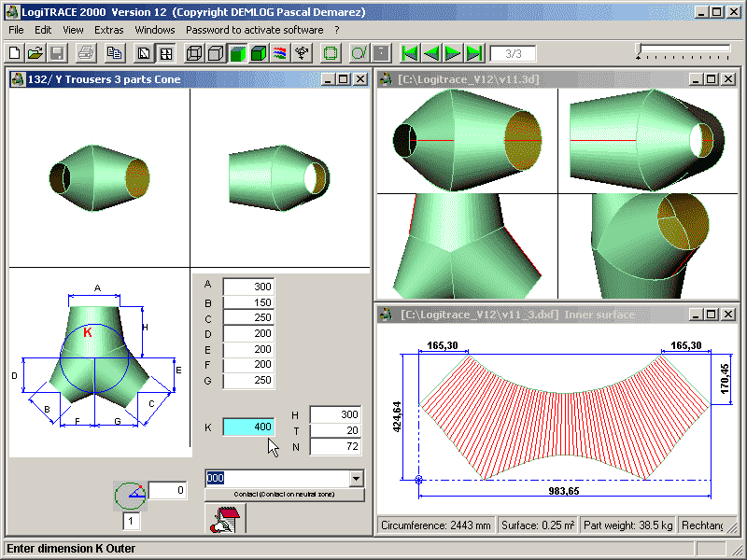Click the red-green-blue wavy layers icon

280,53
